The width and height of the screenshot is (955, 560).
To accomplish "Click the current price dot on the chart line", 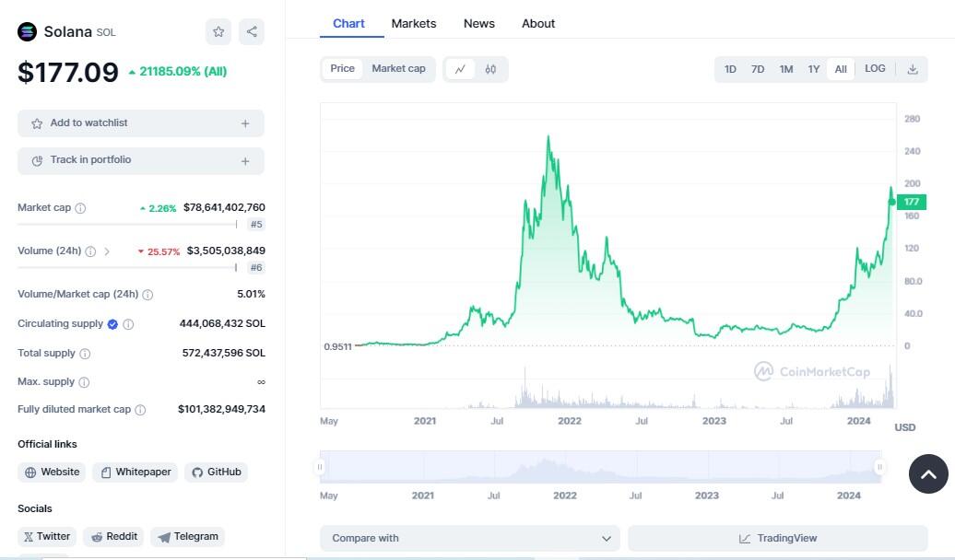I will pos(892,202).
